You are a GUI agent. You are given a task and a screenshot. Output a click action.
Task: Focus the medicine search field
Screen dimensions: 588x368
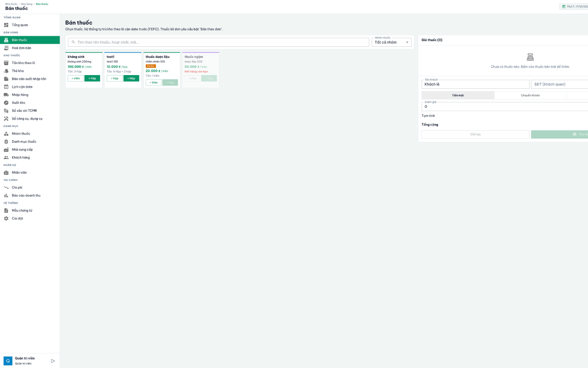pos(219,42)
